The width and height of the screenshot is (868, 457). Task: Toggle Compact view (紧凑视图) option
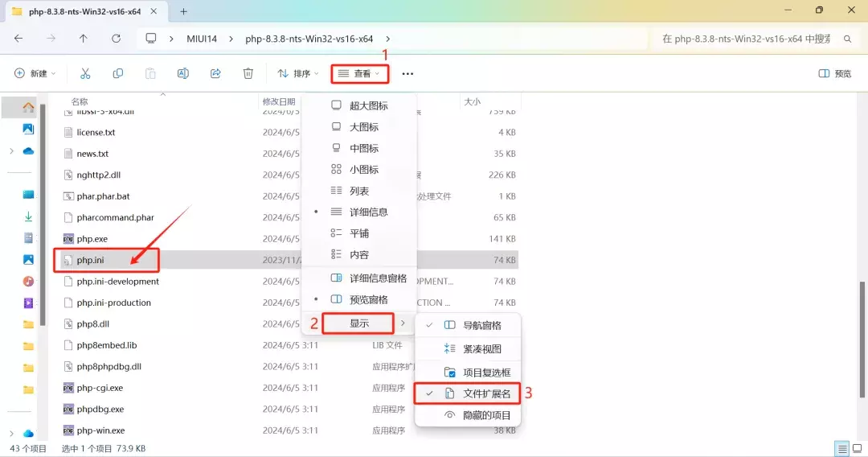468,349
